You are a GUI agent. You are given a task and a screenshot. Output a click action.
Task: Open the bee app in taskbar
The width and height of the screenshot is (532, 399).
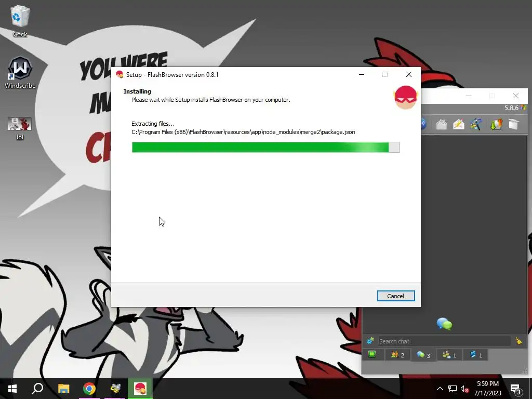(115, 389)
